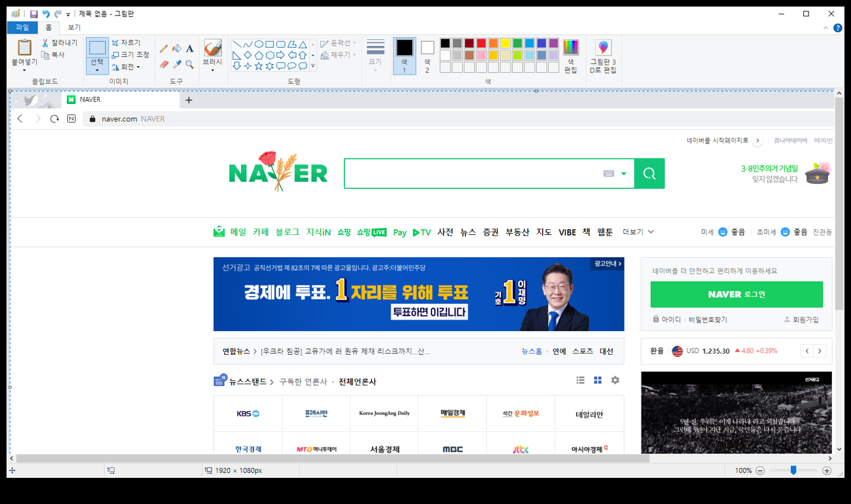Click the vertical scrollbar of the canvas

pyautogui.click(x=839, y=204)
